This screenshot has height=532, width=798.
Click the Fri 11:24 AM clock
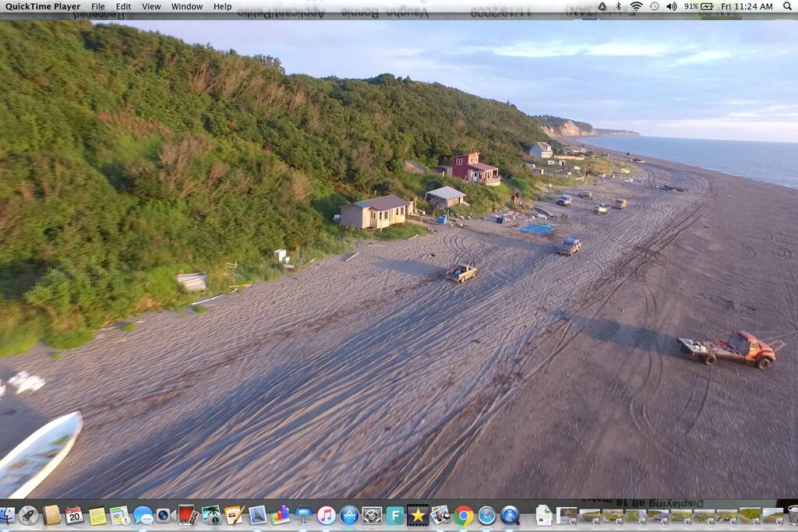click(747, 6)
